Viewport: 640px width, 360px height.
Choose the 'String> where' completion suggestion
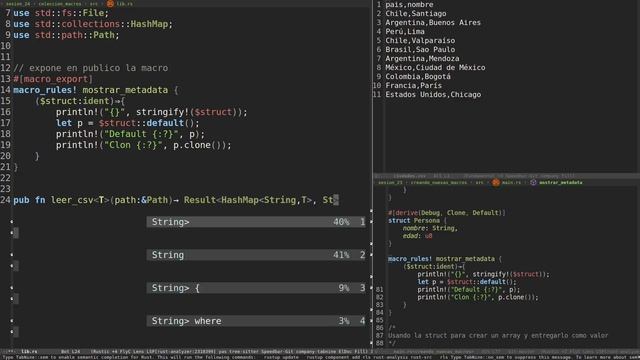[256, 321]
